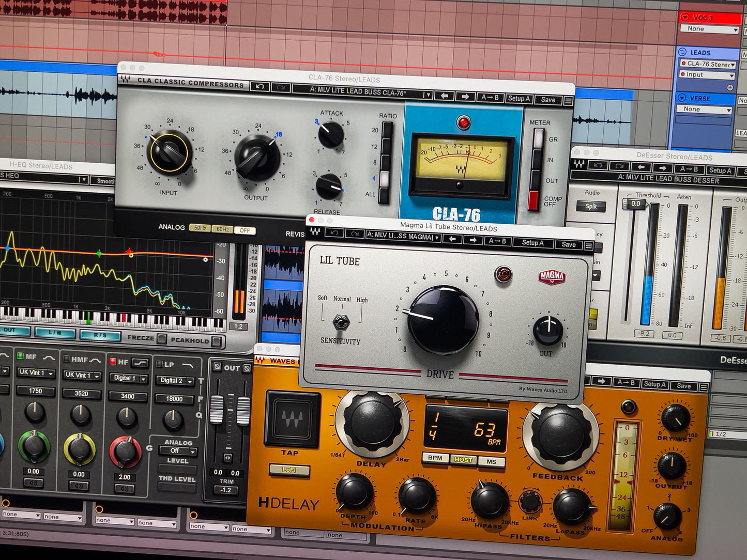Toggle the FREEZE checkbox in H-EQ
Viewport: 747px width, 560px height.
pos(162,338)
